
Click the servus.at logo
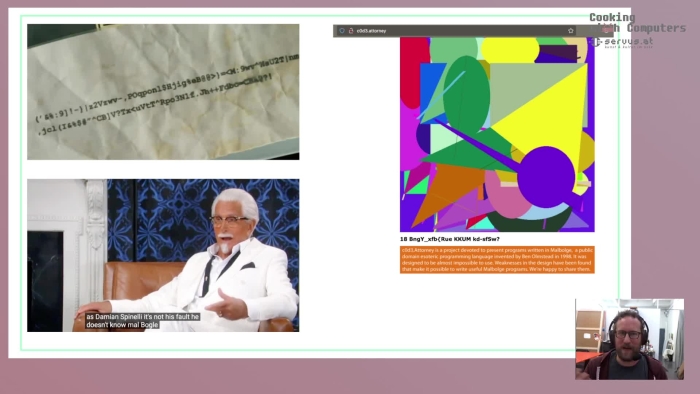coord(623,42)
